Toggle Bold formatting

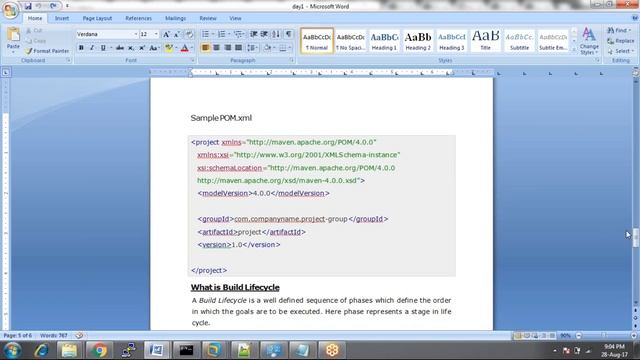click(81, 48)
